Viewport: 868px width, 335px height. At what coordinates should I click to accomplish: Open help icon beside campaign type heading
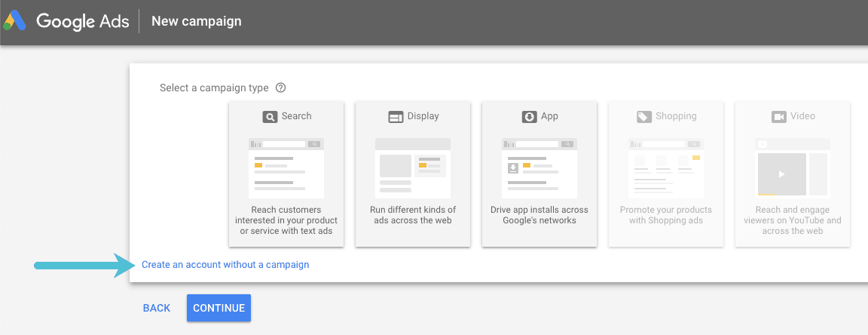tap(280, 88)
